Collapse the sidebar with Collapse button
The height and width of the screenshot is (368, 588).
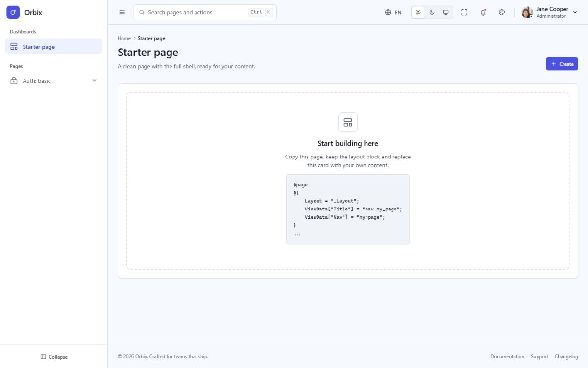click(54, 357)
